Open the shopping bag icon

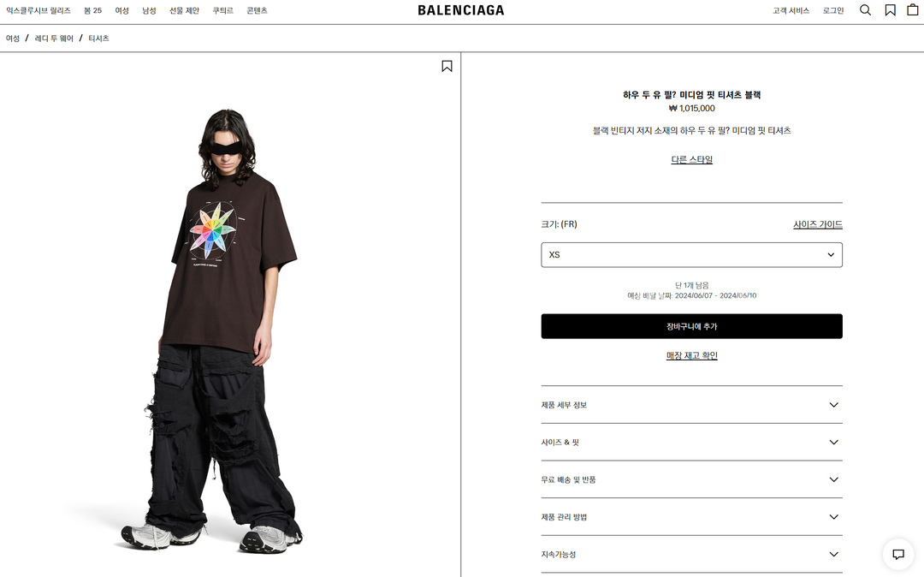click(x=913, y=9)
